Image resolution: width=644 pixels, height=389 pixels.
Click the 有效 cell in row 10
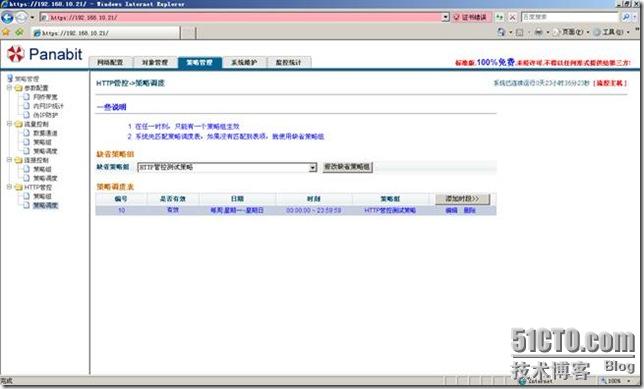[x=173, y=210]
